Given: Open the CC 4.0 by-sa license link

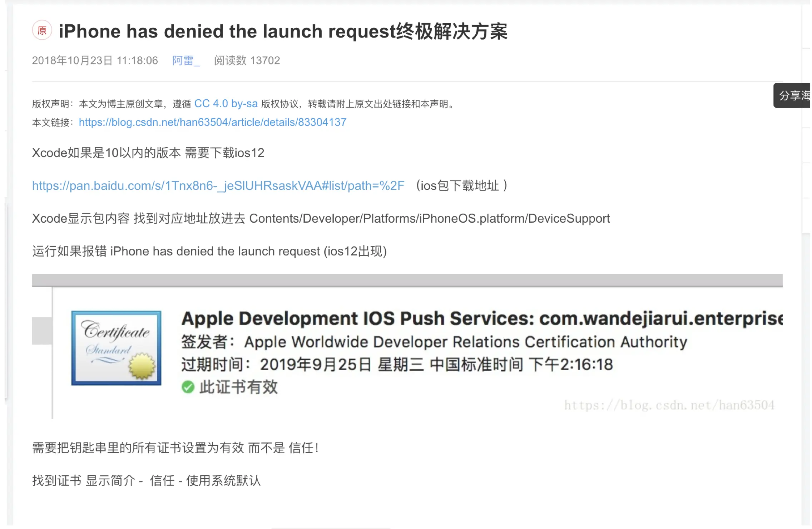Looking at the screenshot, I should point(226,104).
